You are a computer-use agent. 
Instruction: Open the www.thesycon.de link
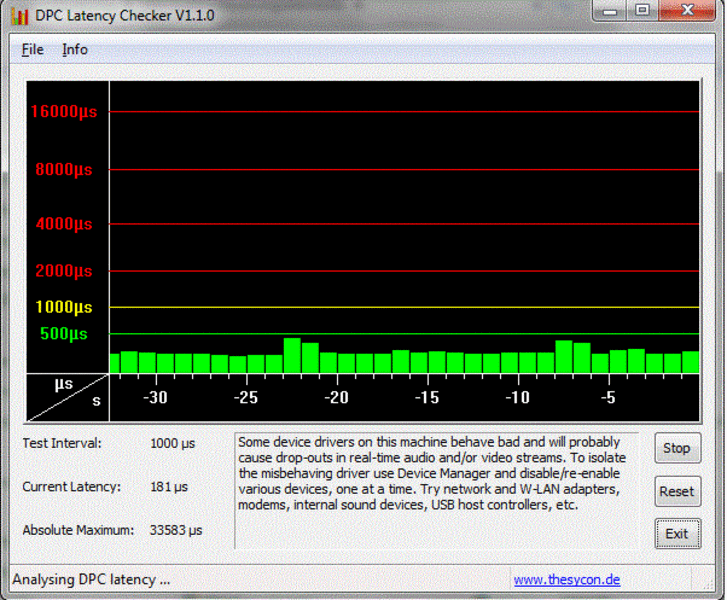pyautogui.click(x=567, y=580)
